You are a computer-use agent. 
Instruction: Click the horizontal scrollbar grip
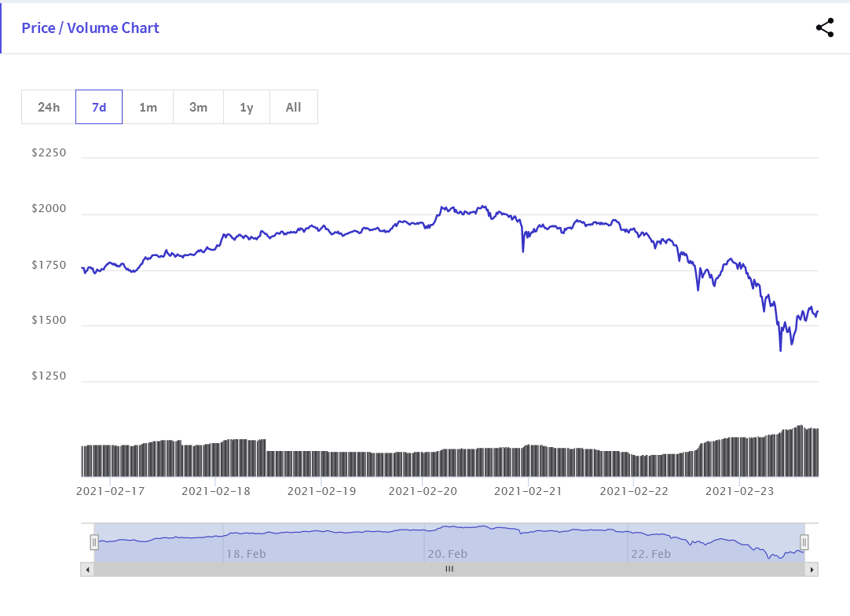click(449, 569)
